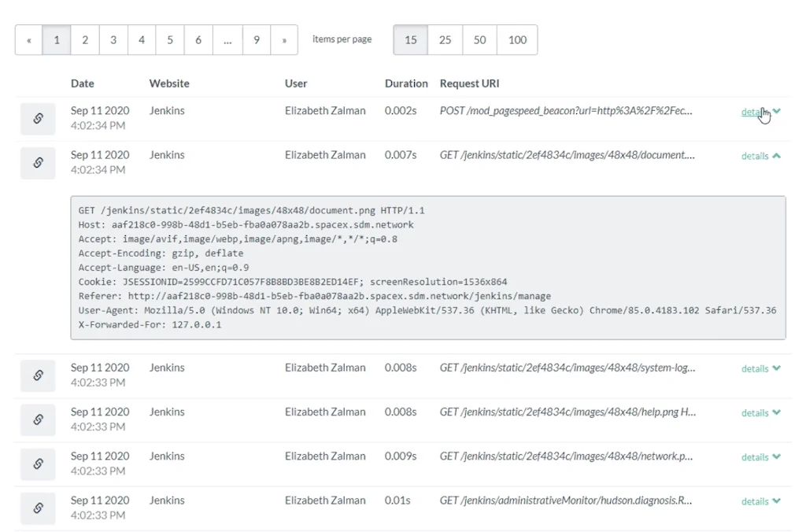Screen dimensions: 806x532
Task: Click the link icon on the network request row
Action: [x=37, y=464]
